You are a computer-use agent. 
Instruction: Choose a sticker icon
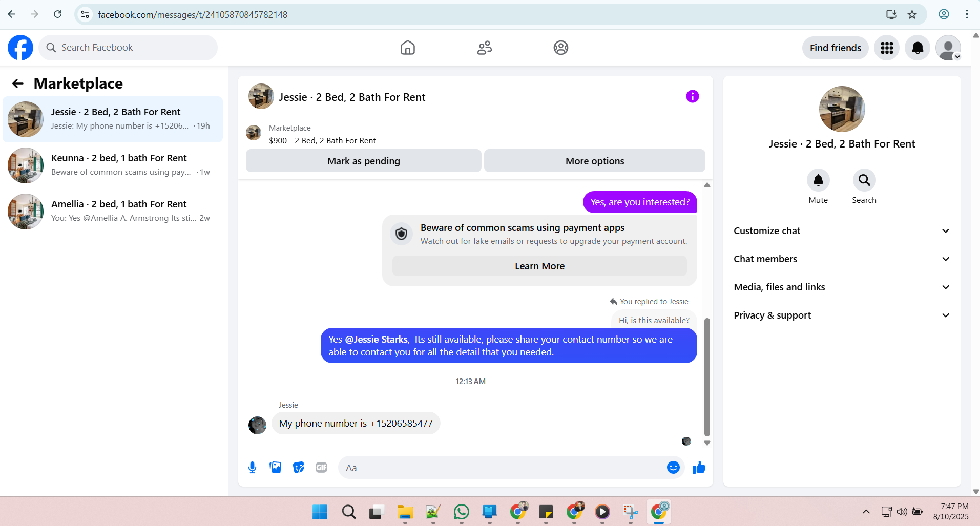point(299,468)
